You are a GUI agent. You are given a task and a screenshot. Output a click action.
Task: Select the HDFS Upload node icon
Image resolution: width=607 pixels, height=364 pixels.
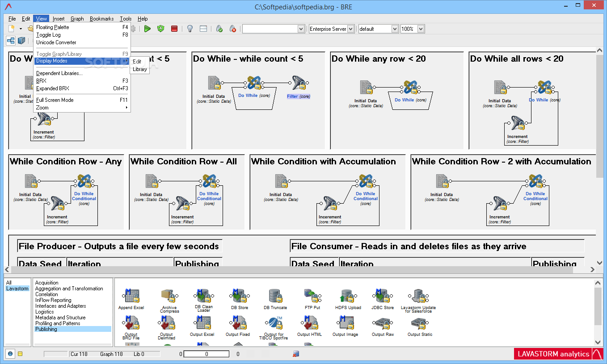[347, 296]
